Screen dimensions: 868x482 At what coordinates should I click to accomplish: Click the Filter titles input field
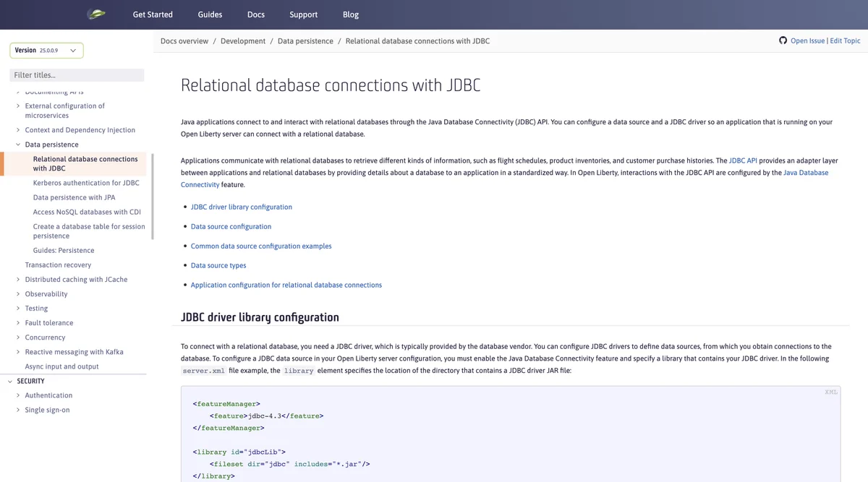[77, 75]
